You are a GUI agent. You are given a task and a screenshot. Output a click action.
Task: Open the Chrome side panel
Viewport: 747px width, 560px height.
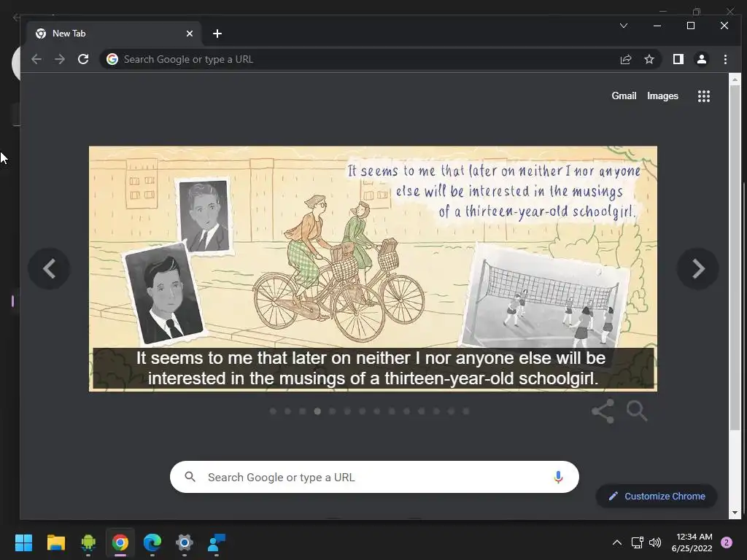(x=678, y=59)
